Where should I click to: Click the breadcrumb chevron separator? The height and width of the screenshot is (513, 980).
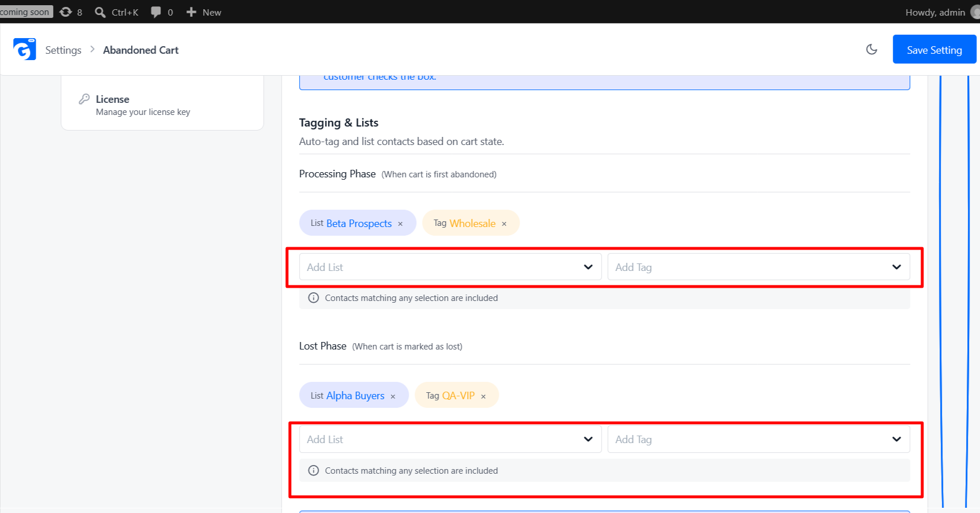[x=92, y=50]
